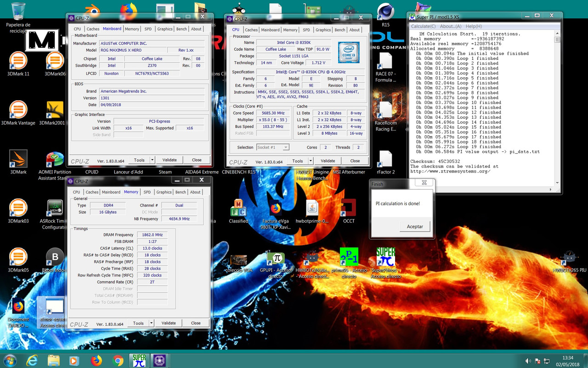
Task: Open Tools dropdown arrow in CPU-Z Mainboard window
Action: pyautogui.click(x=153, y=160)
